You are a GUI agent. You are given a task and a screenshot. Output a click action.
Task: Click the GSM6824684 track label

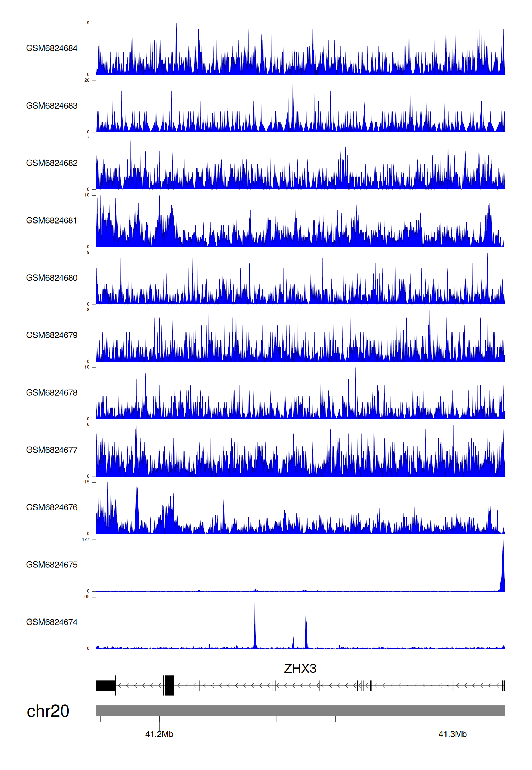(52, 48)
